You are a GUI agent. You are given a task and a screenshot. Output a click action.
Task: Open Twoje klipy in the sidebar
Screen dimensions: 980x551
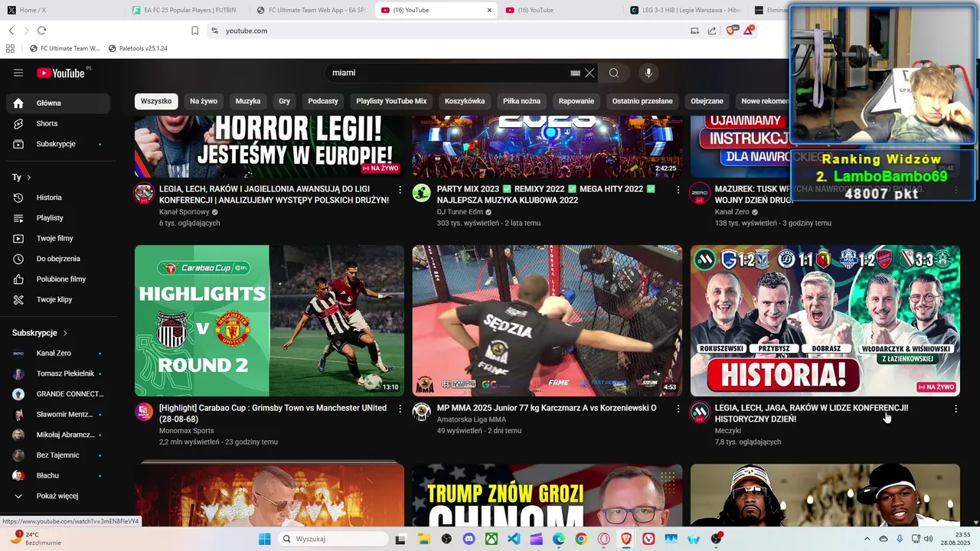60,299
